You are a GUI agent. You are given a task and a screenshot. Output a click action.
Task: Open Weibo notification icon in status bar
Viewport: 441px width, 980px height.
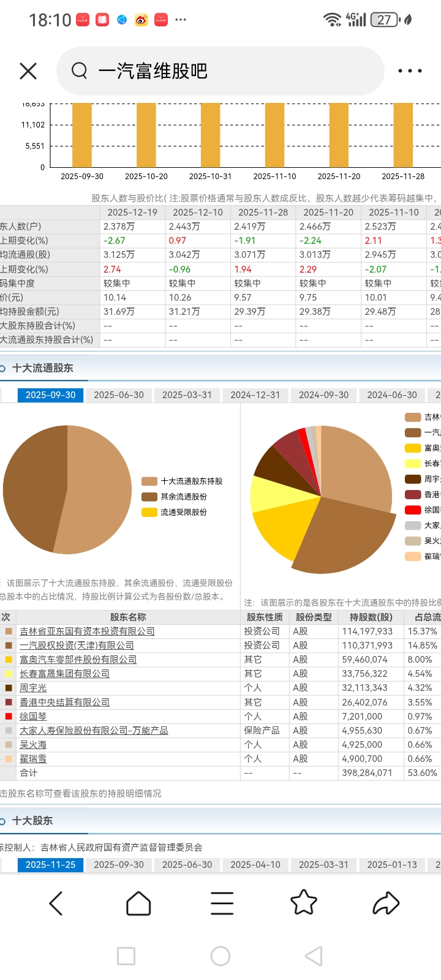pyautogui.click(x=141, y=20)
